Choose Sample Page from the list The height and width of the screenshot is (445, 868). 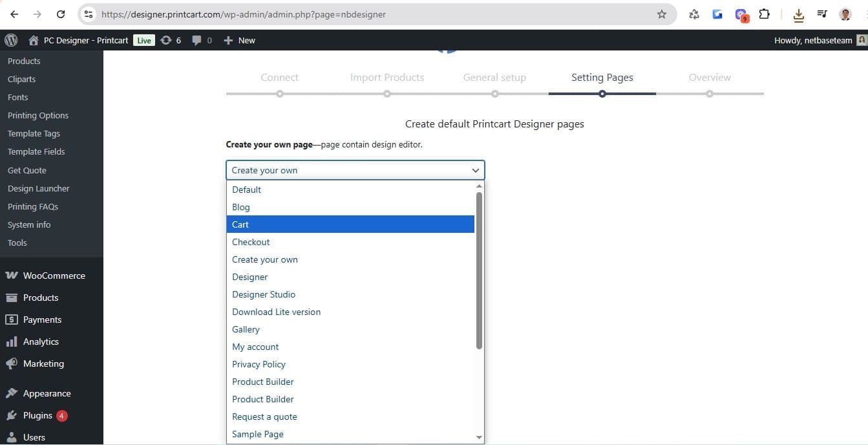coord(350,434)
